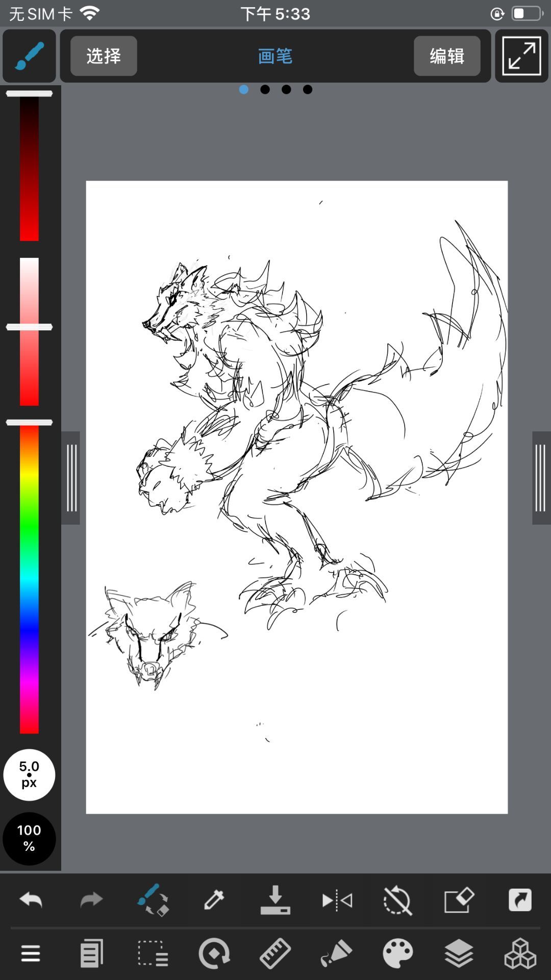551x980 pixels.
Task: Select the eyedropper tool
Action: (214, 900)
